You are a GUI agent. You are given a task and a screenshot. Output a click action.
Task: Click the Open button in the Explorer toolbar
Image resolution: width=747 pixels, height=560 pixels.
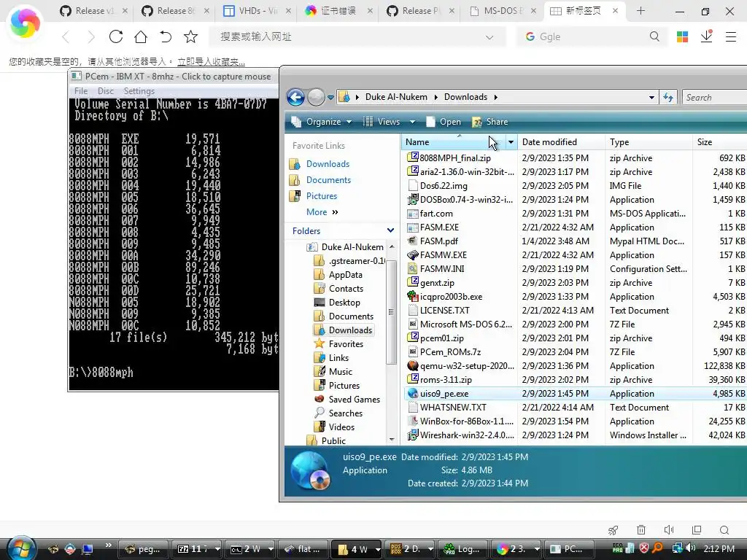pyautogui.click(x=444, y=122)
